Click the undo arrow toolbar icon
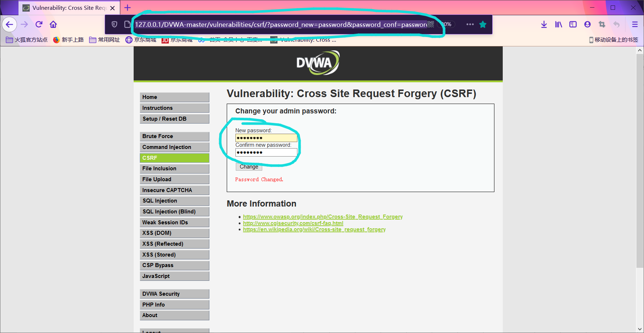The width and height of the screenshot is (644, 333). click(x=616, y=24)
